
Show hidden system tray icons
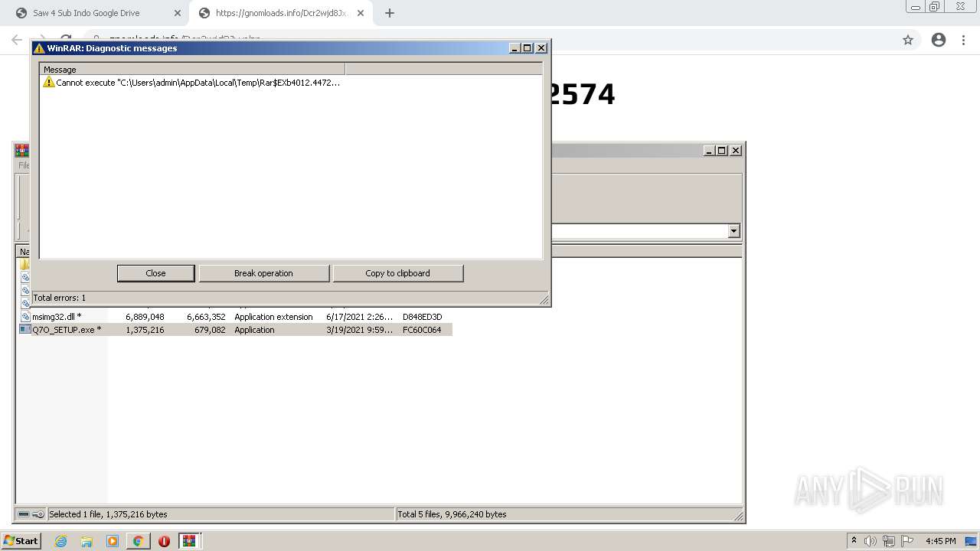tap(854, 541)
